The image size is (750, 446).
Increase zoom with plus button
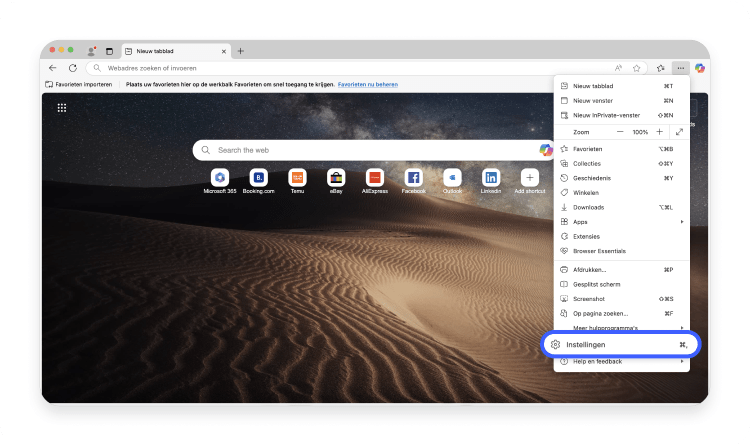coord(660,132)
